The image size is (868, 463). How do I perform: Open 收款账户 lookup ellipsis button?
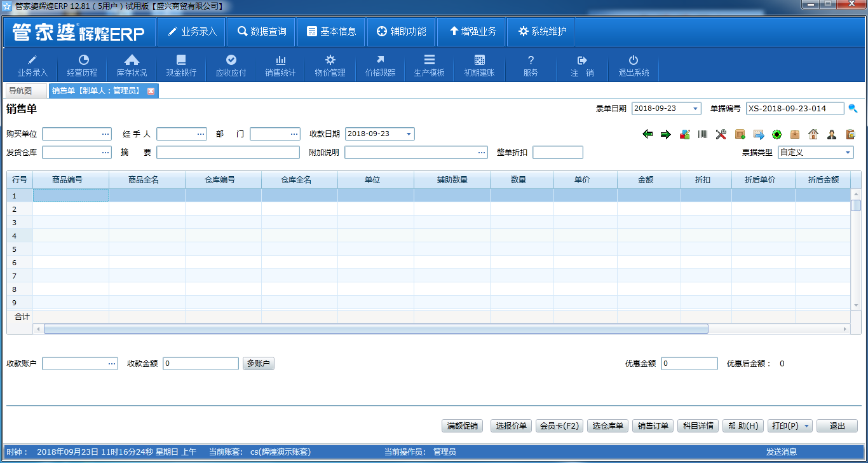point(112,364)
